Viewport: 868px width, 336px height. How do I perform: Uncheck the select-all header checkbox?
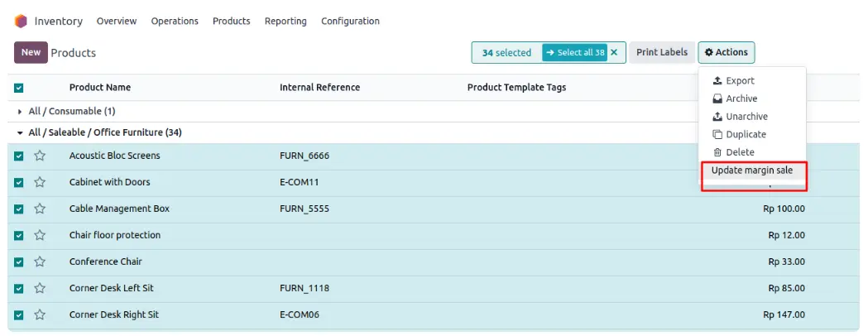pos(19,88)
